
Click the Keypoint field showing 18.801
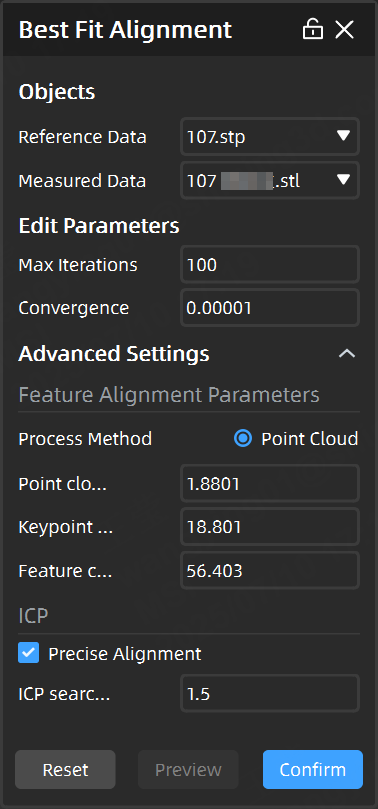pos(270,527)
